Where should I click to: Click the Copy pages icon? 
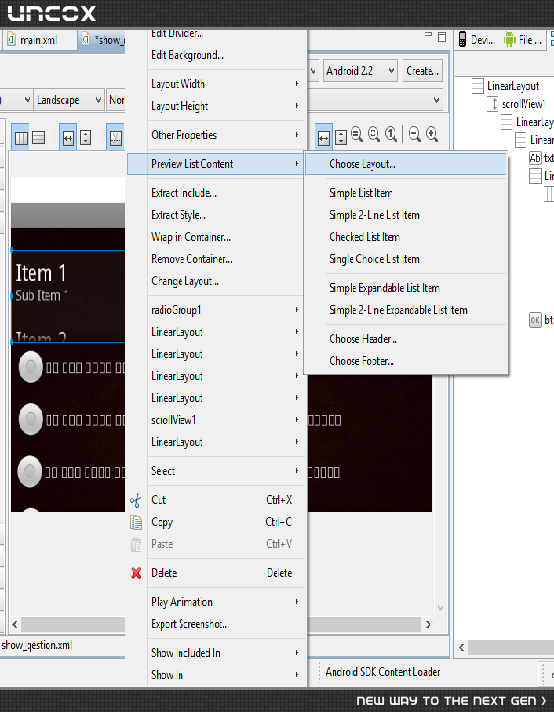coord(136,522)
